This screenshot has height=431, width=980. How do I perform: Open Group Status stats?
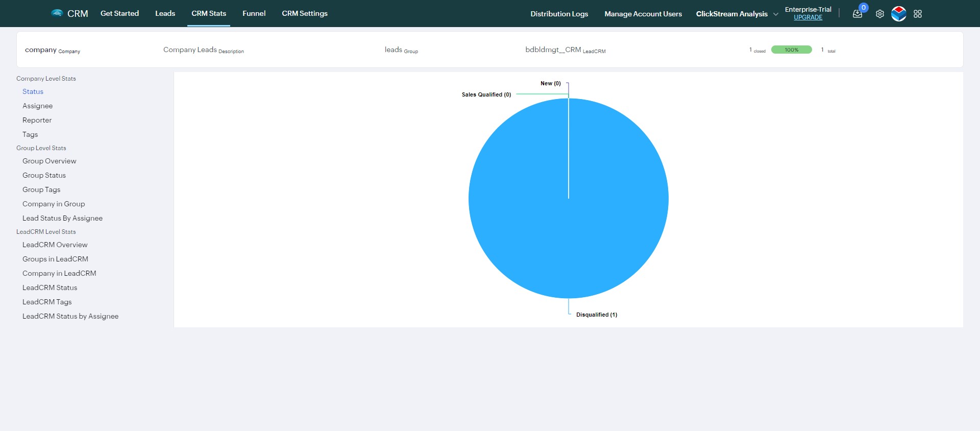[44, 175]
